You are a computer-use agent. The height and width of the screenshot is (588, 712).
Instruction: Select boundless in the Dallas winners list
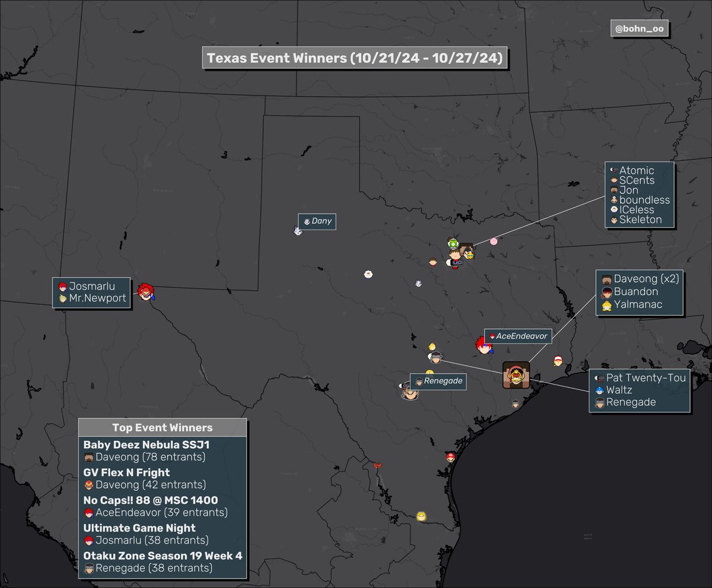pos(644,200)
